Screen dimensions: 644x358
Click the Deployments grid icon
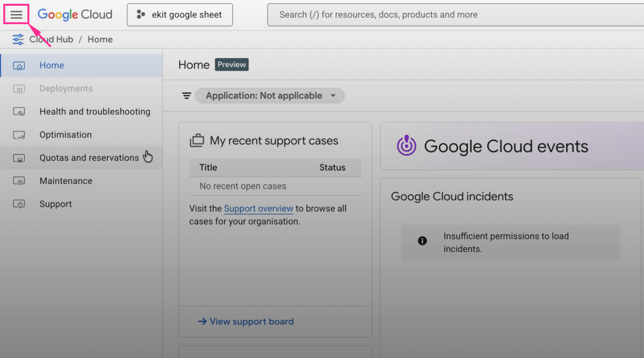pyautogui.click(x=19, y=89)
